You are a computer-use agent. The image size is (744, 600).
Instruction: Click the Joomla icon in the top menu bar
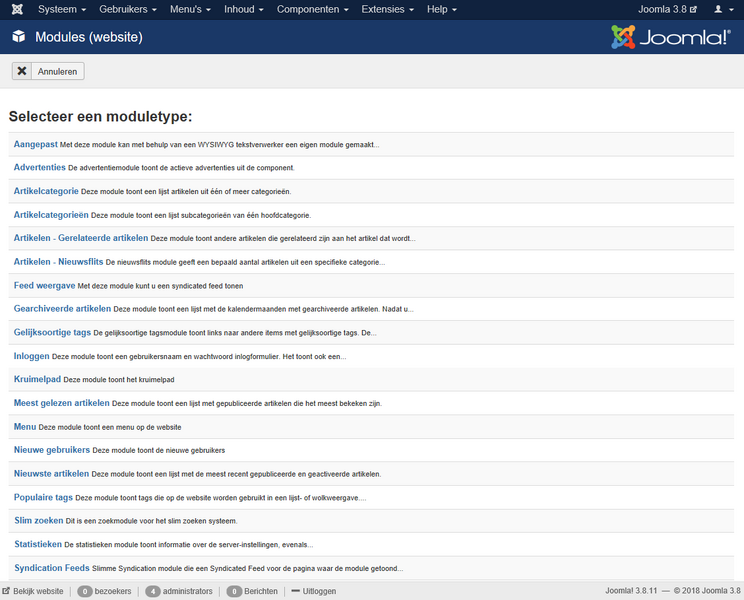pyautogui.click(x=17, y=9)
